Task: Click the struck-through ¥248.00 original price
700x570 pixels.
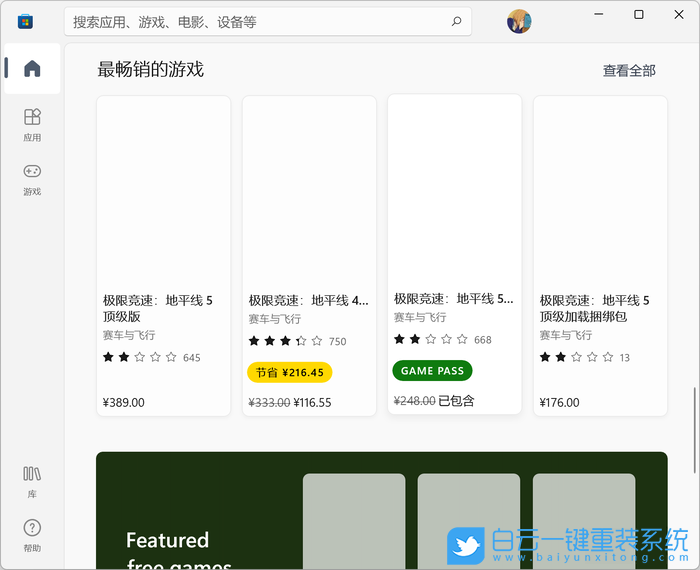Action: (x=414, y=401)
